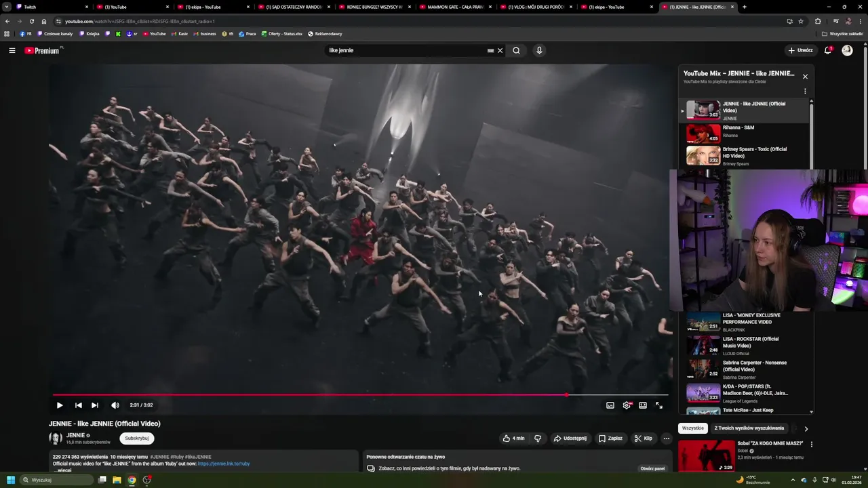
Task: Open the Czołowe kanały bookmark
Action: click(55, 34)
